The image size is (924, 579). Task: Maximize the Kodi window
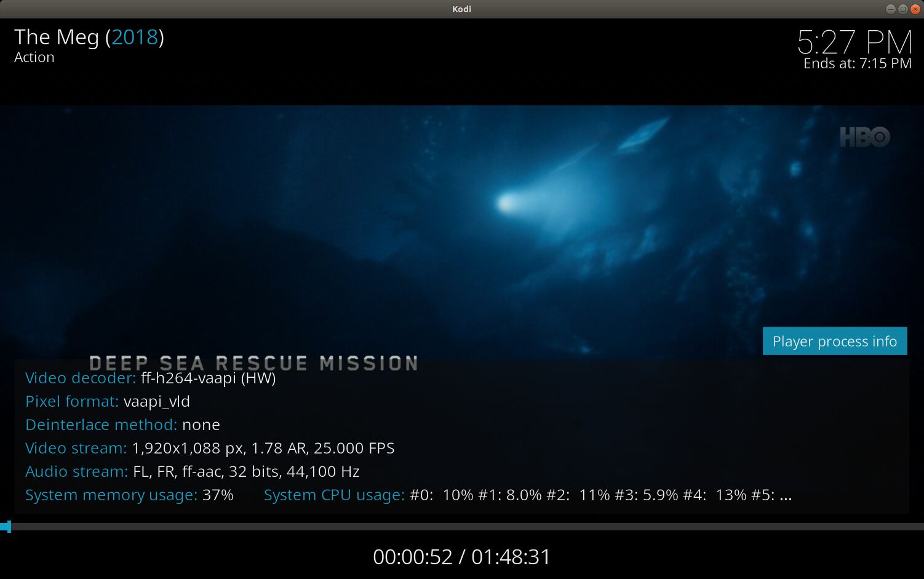[x=902, y=9]
